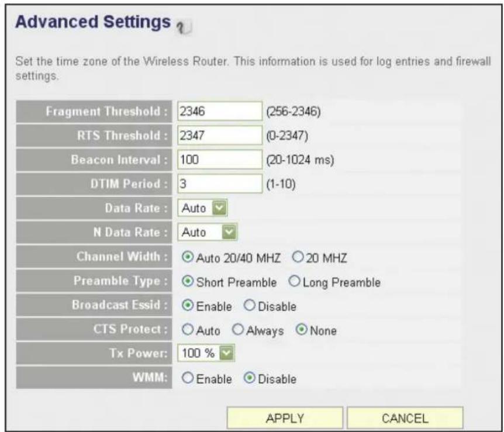Click the Preamble Type label
This screenshot has height=432, width=504.
coord(121,281)
